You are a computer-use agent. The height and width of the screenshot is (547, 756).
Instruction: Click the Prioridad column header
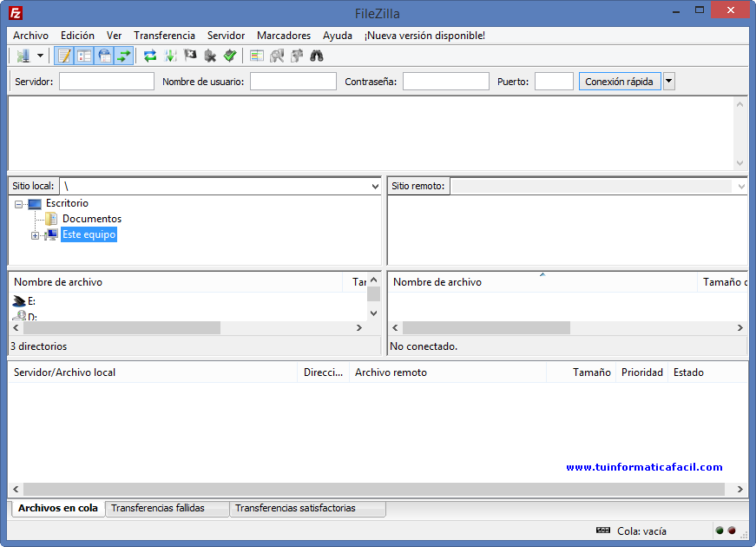[641, 372]
